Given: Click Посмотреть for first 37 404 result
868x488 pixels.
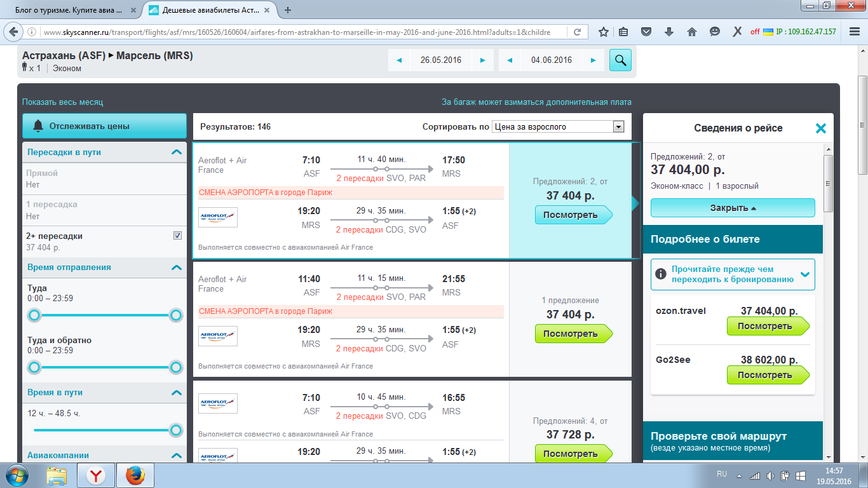Looking at the screenshot, I should click(x=573, y=215).
